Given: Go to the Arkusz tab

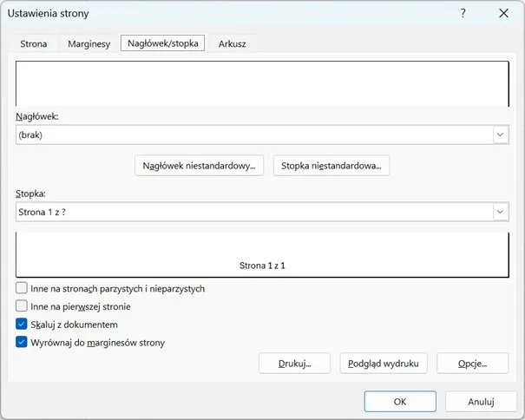Looking at the screenshot, I should [x=233, y=43].
